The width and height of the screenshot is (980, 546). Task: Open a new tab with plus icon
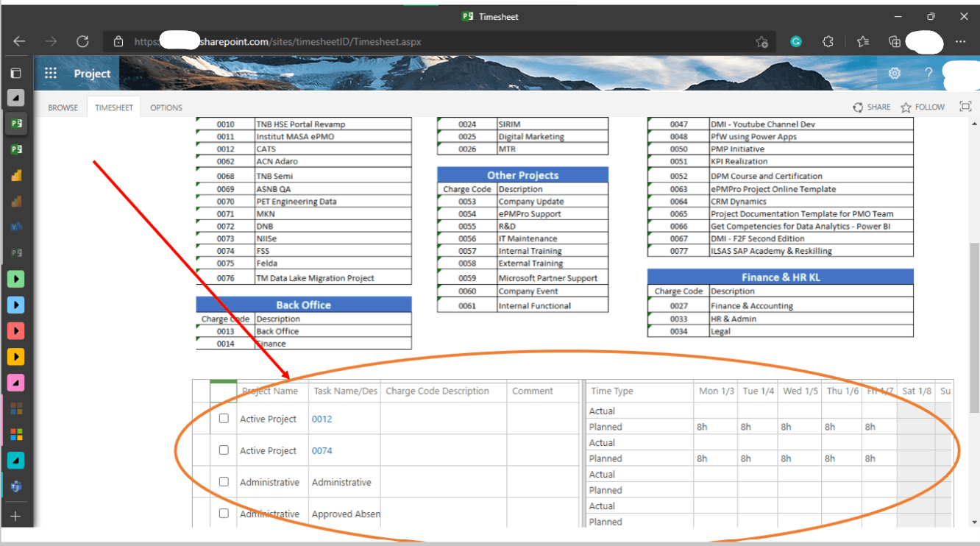pyautogui.click(x=15, y=516)
